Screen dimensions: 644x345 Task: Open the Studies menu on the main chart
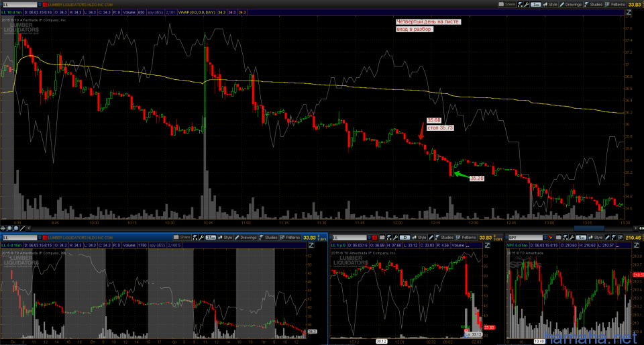(x=594, y=5)
